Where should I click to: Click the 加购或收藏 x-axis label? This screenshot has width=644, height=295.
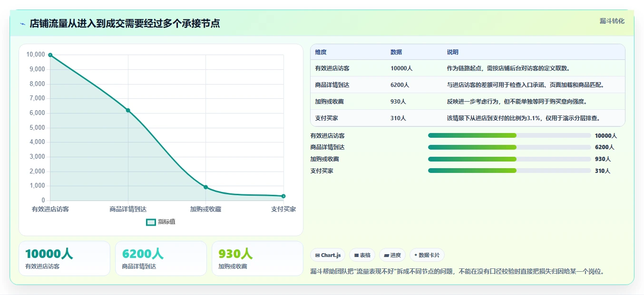(x=205, y=209)
